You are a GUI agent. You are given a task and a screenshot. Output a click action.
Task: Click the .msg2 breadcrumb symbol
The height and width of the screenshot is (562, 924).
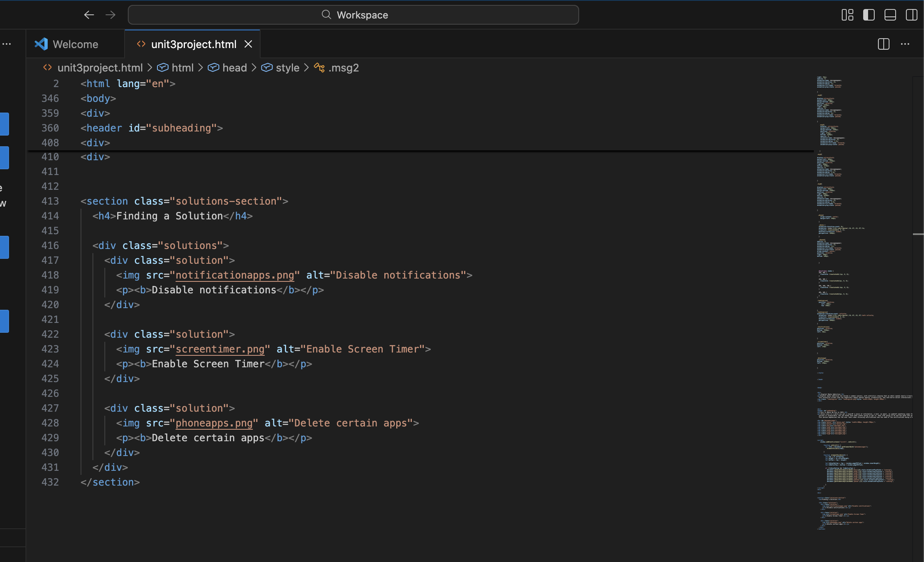[x=343, y=68]
